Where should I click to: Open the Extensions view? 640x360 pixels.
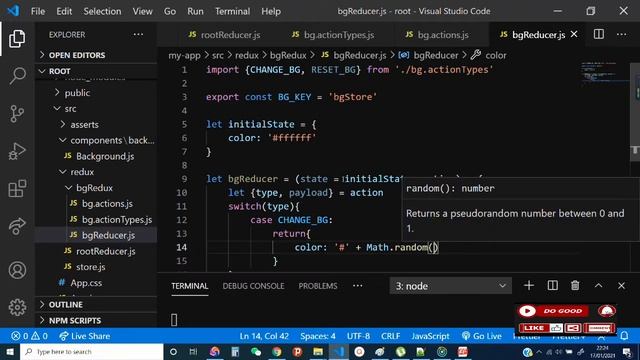[17, 188]
